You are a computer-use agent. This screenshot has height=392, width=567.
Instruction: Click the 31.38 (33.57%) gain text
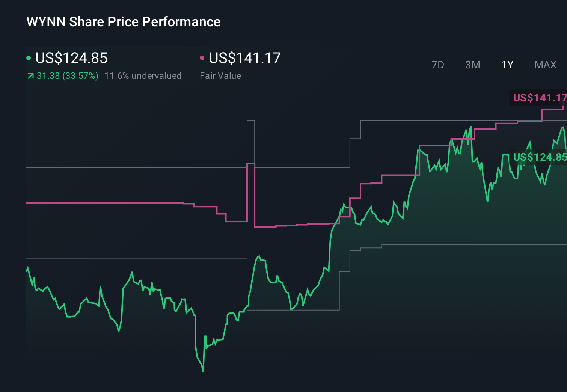coord(67,76)
